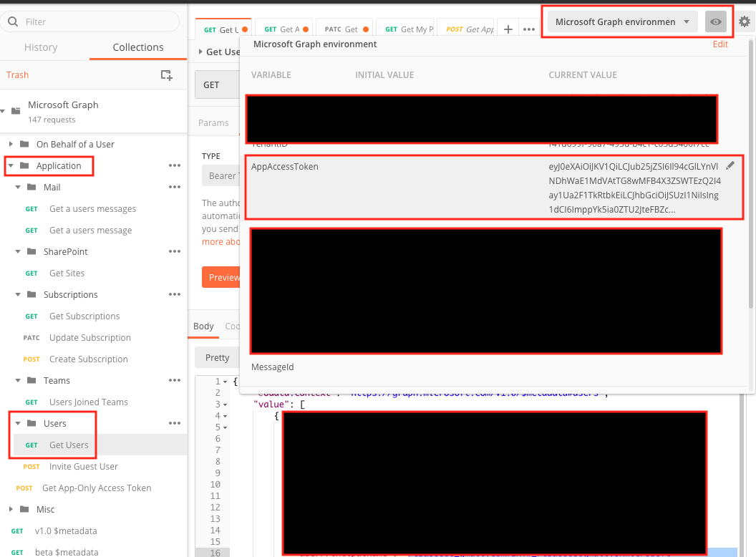Click the environment popup vertical scrollbar
This screenshot has height=557, width=756.
pyautogui.click(x=750, y=173)
